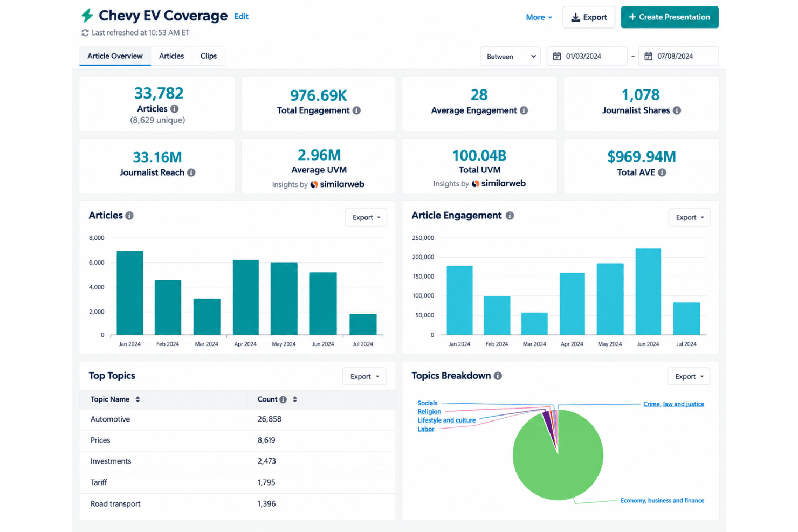Click the start date field 01/03/2024

[587, 56]
